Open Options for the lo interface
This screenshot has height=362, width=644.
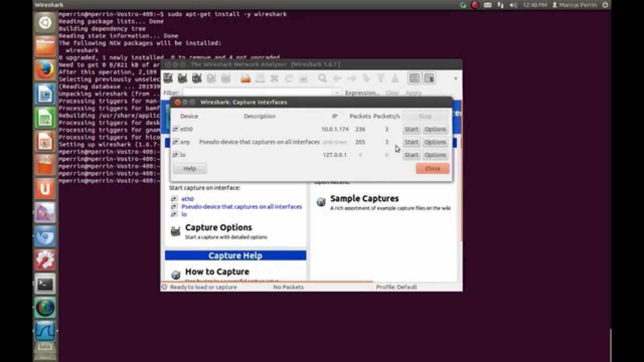click(435, 155)
